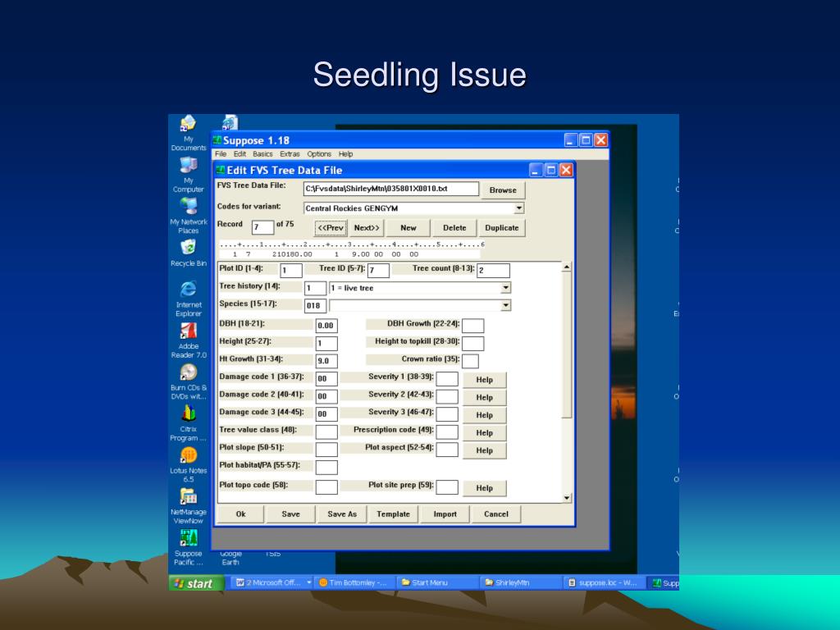Image resolution: width=840 pixels, height=630 pixels.
Task: Click the Ok button
Action: [x=240, y=514]
